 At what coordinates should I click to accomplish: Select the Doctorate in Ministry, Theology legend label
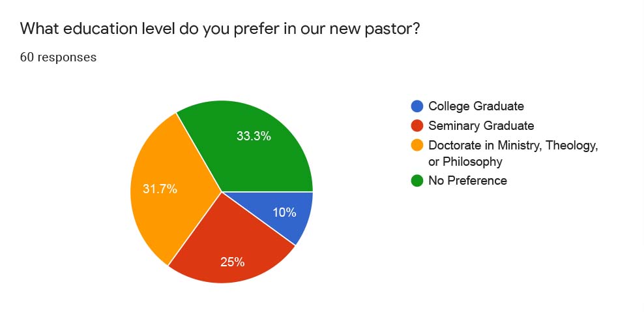(x=512, y=145)
